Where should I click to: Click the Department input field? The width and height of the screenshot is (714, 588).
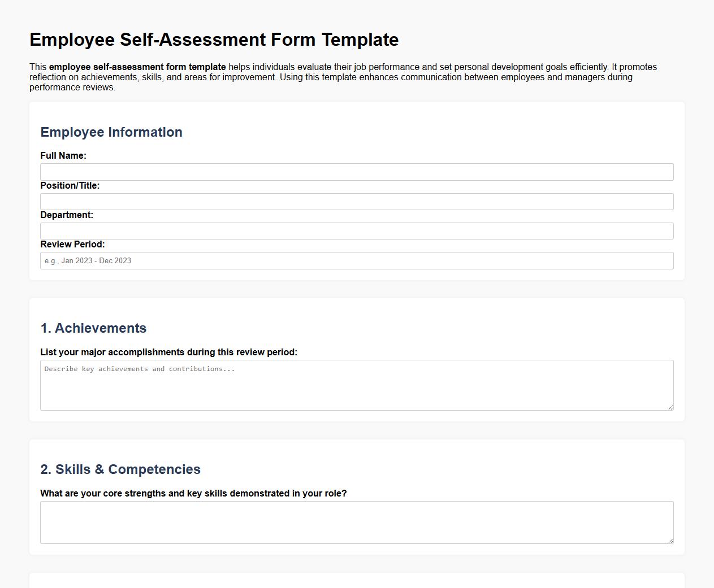356,230
